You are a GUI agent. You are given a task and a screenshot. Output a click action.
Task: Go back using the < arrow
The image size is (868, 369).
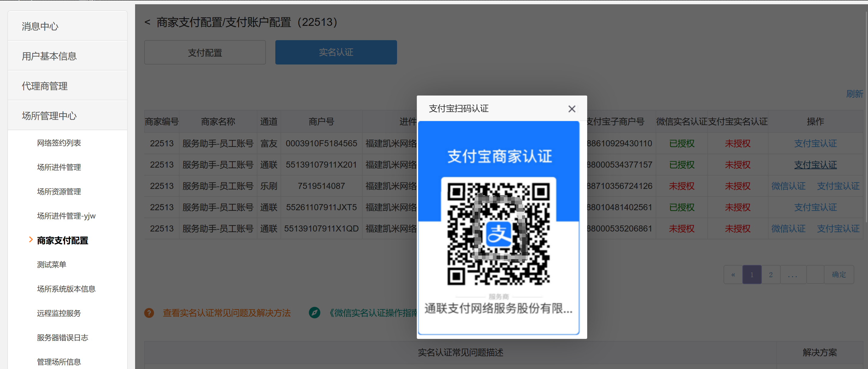pyautogui.click(x=147, y=23)
